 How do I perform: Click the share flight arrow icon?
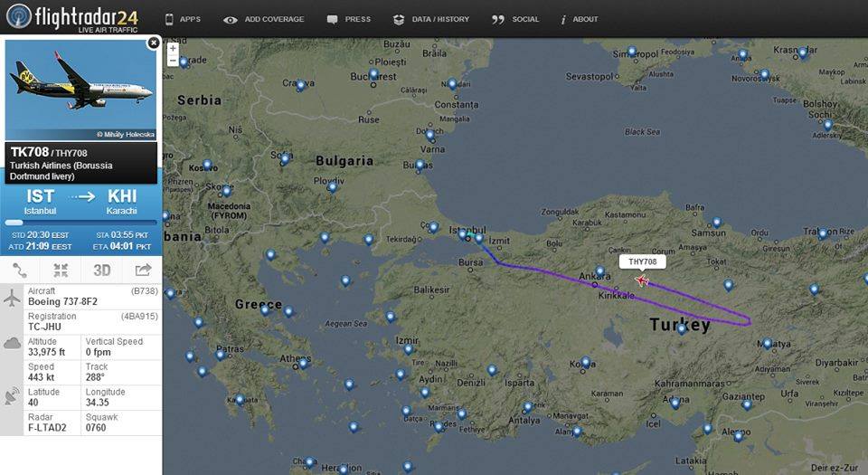coord(143,270)
